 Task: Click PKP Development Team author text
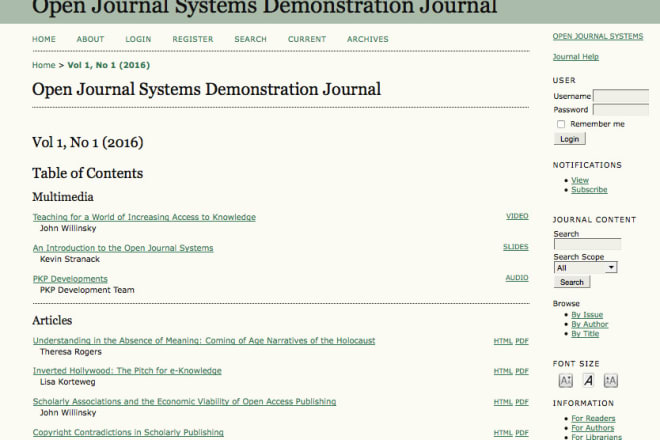[87, 290]
